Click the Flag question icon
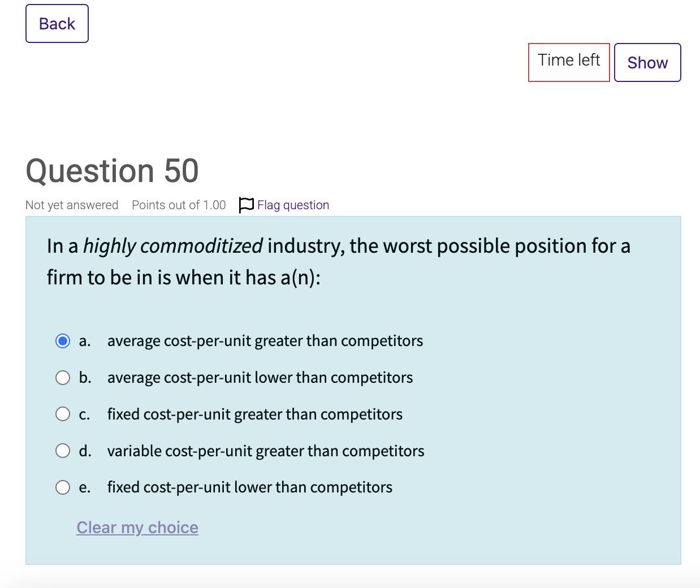Viewport: 700px width, 588px height. click(x=246, y=205)
